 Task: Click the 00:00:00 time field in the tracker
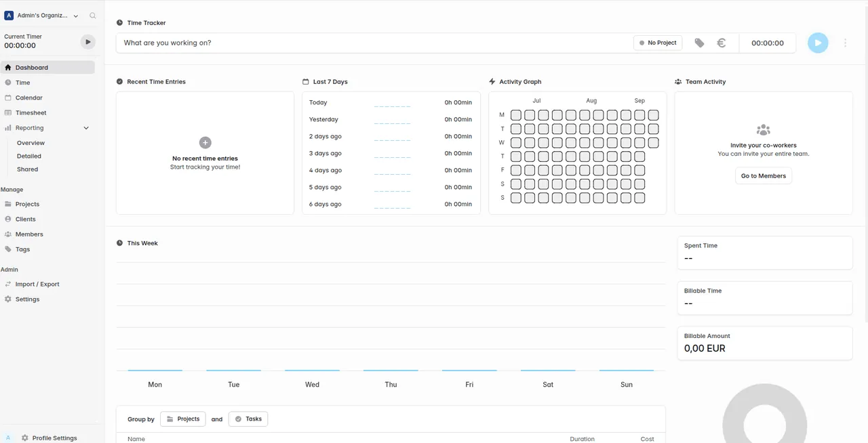tap(768, 43)
